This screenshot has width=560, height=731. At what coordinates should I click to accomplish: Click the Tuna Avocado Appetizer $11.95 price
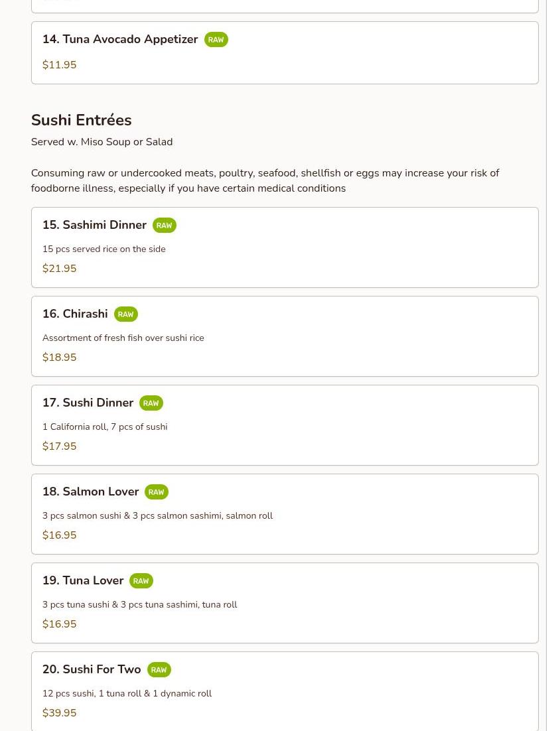[x=59, y=65]
